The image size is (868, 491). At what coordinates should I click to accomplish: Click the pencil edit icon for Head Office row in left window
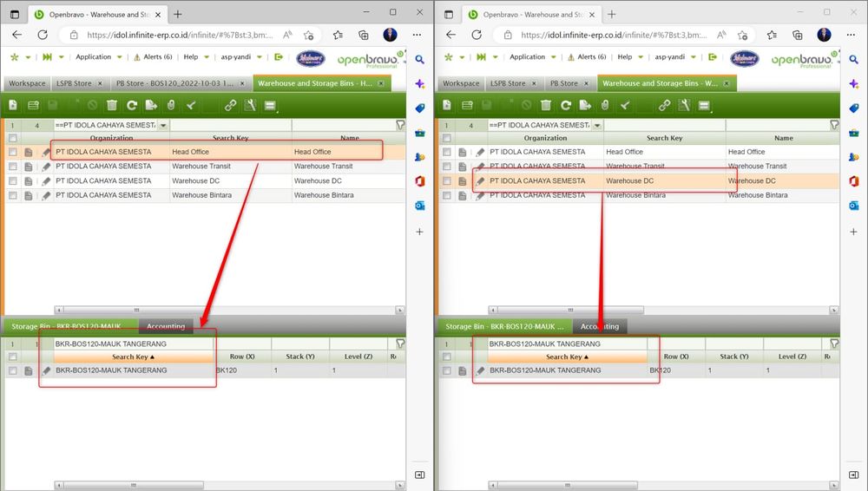[x=46, y=152]
